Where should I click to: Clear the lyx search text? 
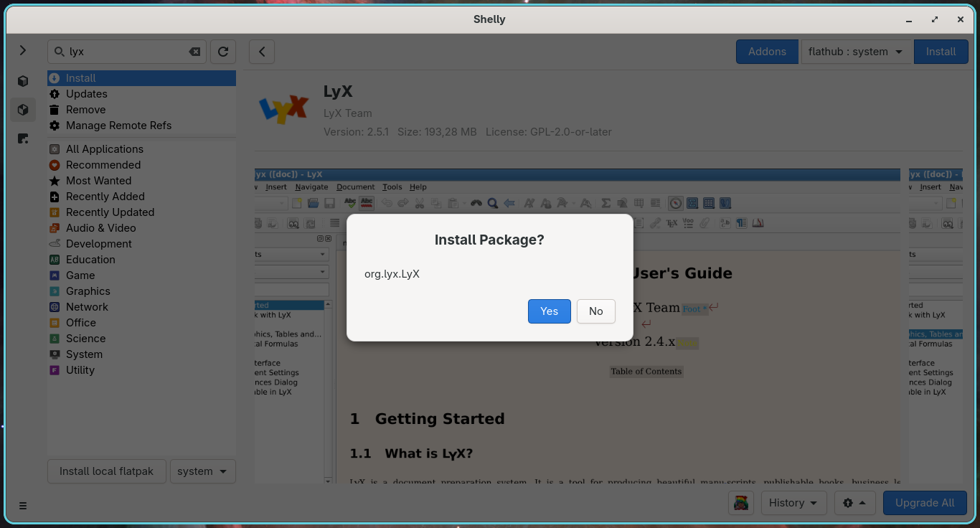(x=194, y=52)
